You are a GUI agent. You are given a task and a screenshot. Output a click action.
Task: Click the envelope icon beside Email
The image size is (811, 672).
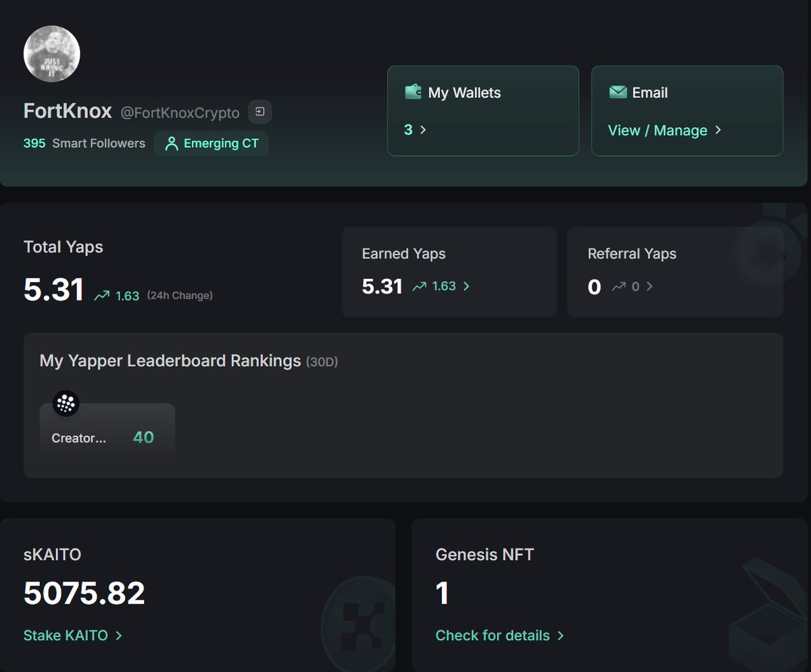(618, 92)
